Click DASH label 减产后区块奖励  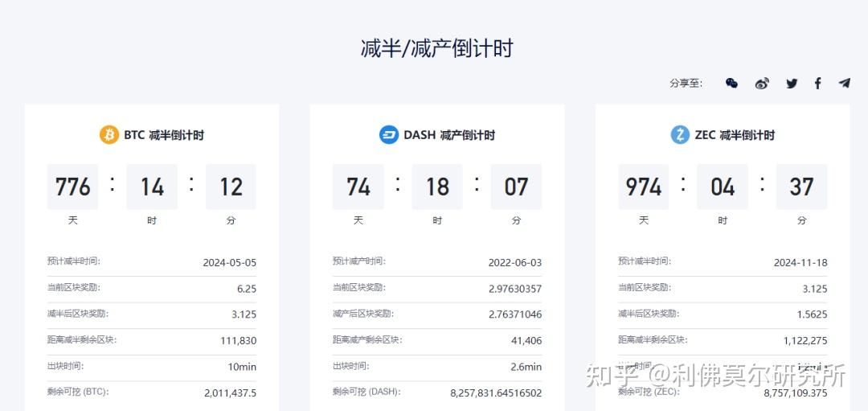coord(363,314)
